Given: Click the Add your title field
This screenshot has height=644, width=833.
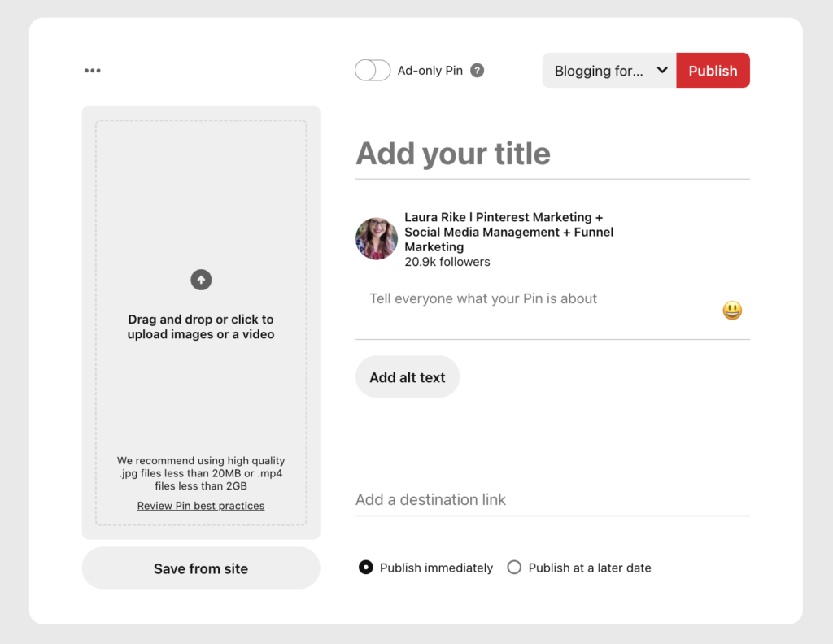Looking at the screenshot, I should click(453, 153).
